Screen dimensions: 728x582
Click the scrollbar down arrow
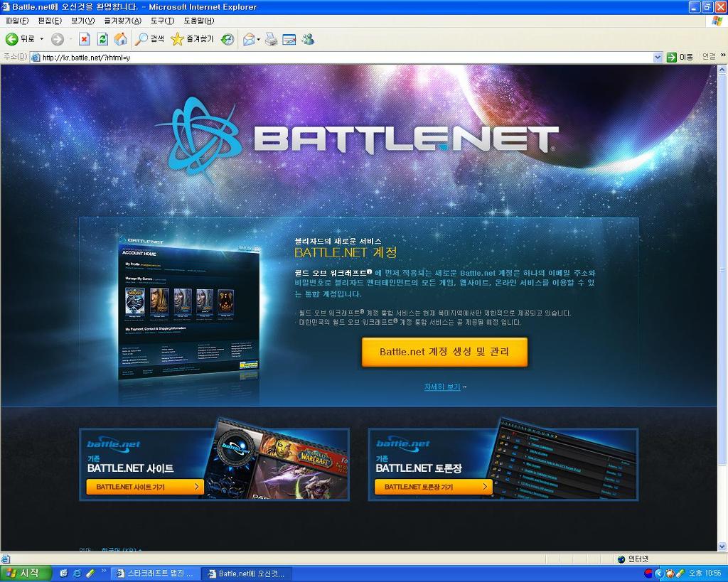722,546
